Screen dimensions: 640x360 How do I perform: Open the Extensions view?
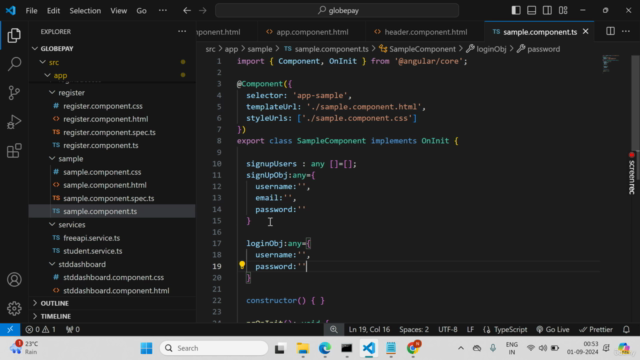(x=14, y=151)
